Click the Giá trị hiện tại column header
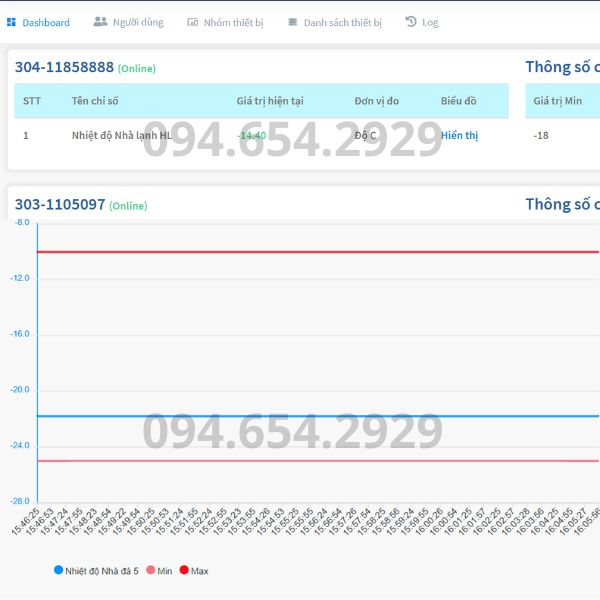 click(270, 101)
